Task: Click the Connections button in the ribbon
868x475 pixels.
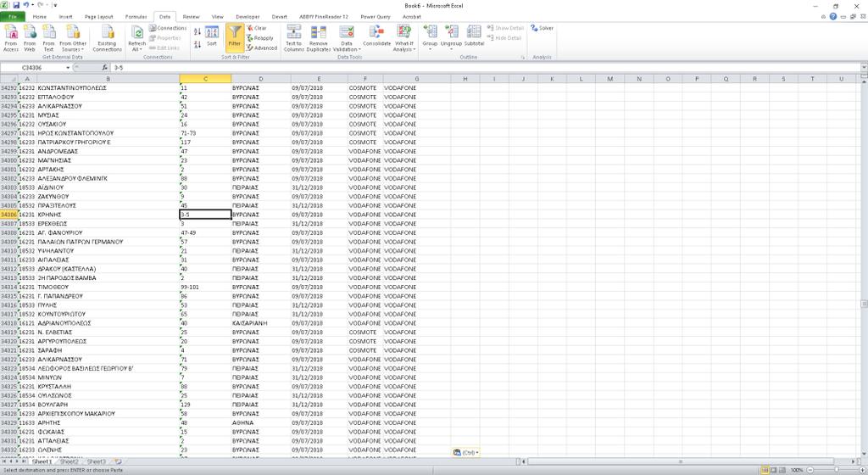Action: 168,28
